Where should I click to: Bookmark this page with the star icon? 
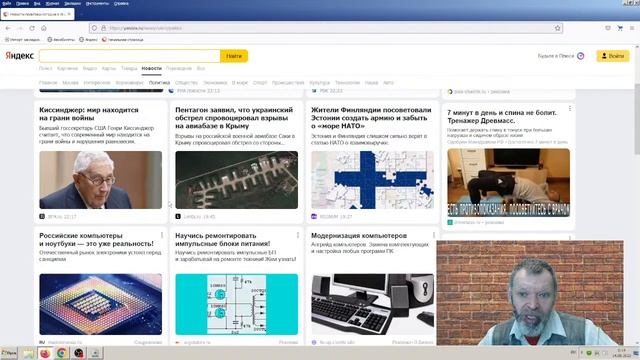coord(558,28)
